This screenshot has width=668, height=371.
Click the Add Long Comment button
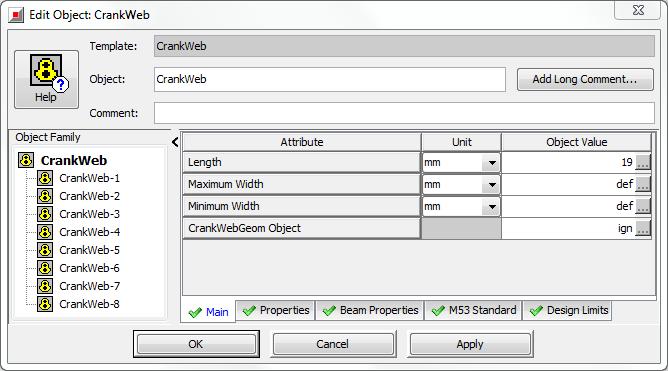pyautogui.click(x=585, y=79)
